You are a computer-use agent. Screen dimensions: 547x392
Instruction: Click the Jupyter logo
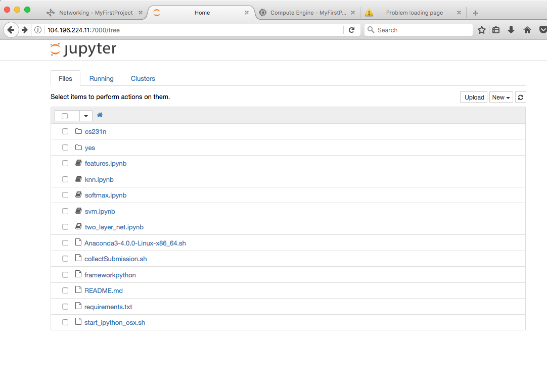tap(83, 49)
